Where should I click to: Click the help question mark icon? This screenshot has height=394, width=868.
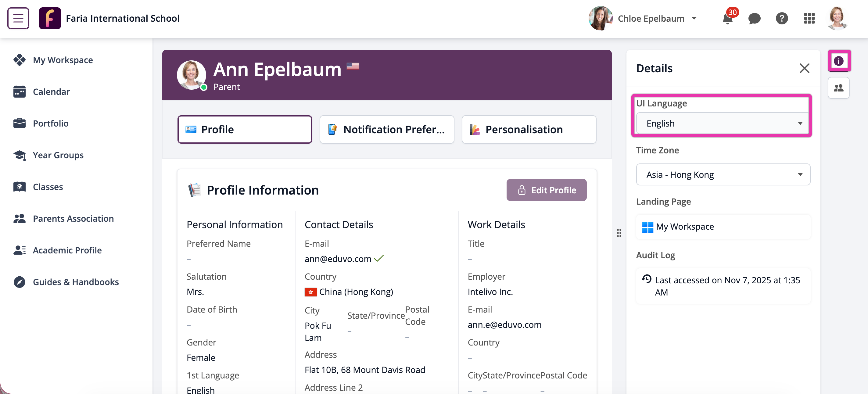coord(781,19)
